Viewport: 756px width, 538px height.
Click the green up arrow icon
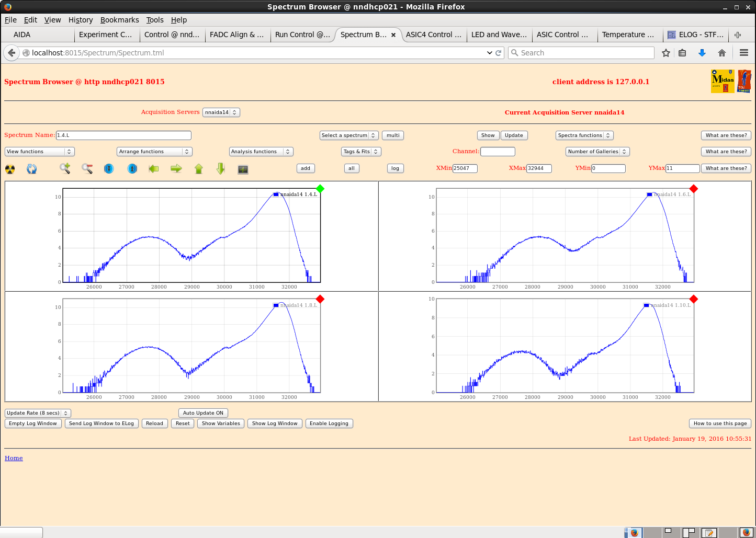pyautogui.click(x=199, y=168)
